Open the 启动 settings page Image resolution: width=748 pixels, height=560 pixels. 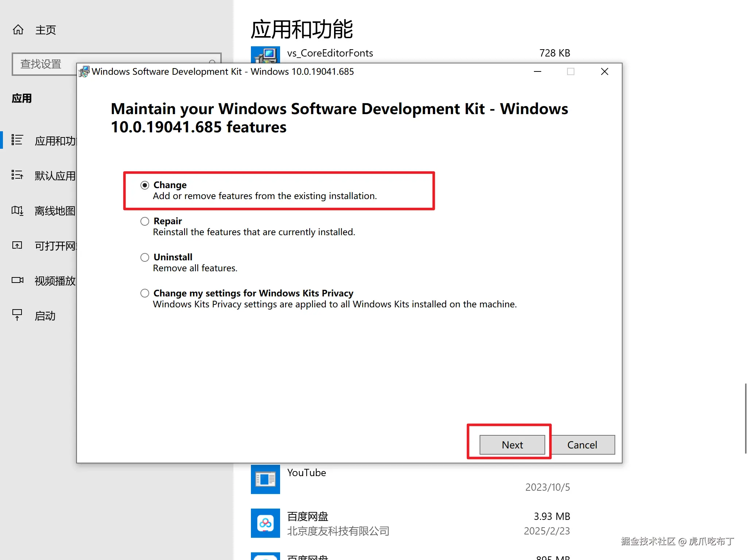45,316
